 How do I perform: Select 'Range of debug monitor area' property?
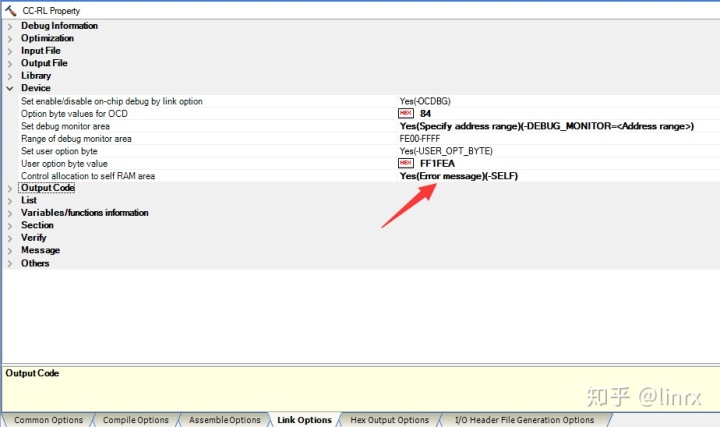coord(76,138)
